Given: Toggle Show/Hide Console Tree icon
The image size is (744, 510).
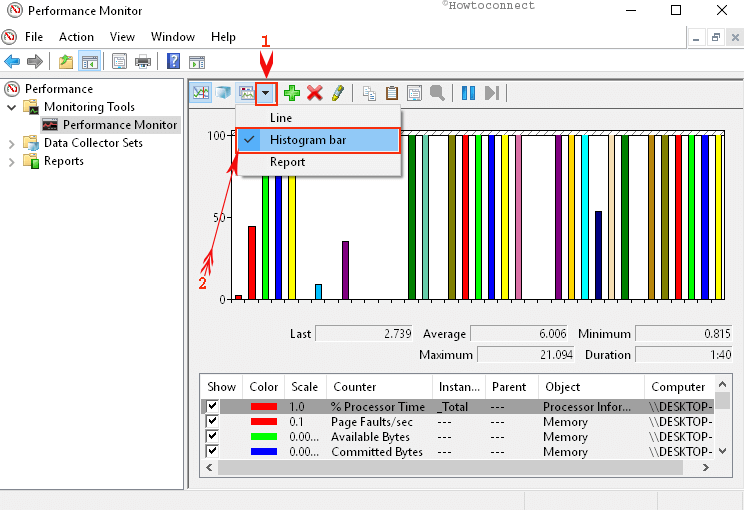Looking at the screenshot, I should (x=90, y=62).
